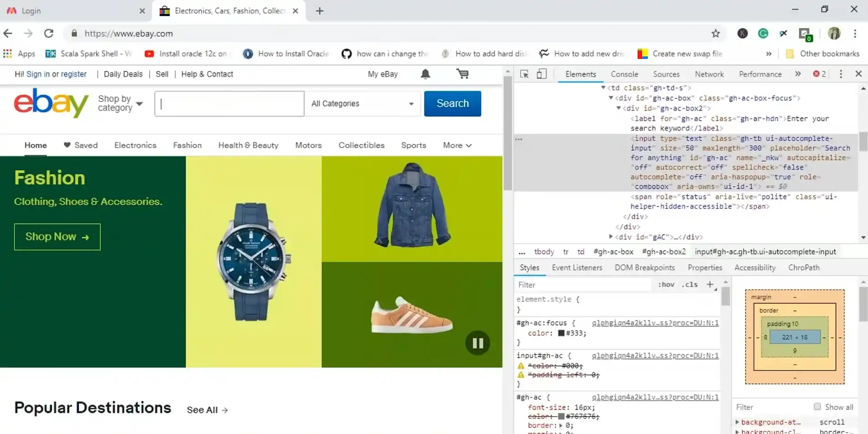Pause the Fashion carousel slideshow

click(478, 343)
